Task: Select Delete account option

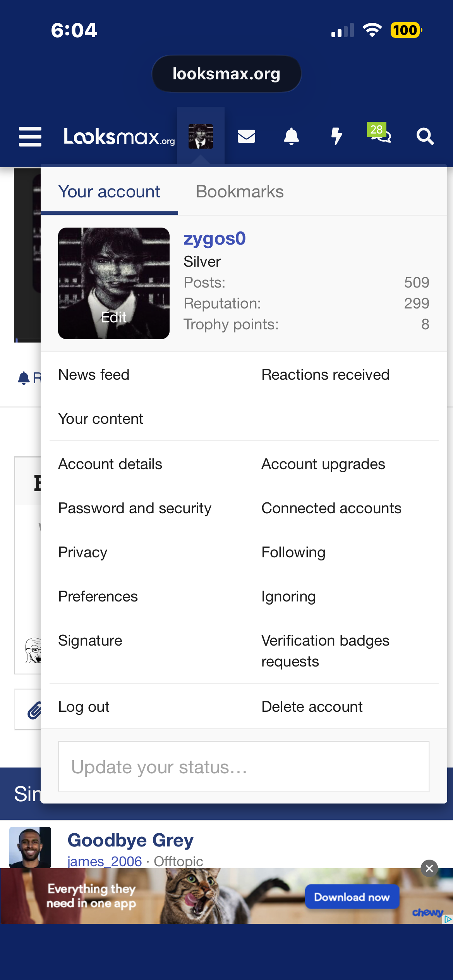Action: 312,707
